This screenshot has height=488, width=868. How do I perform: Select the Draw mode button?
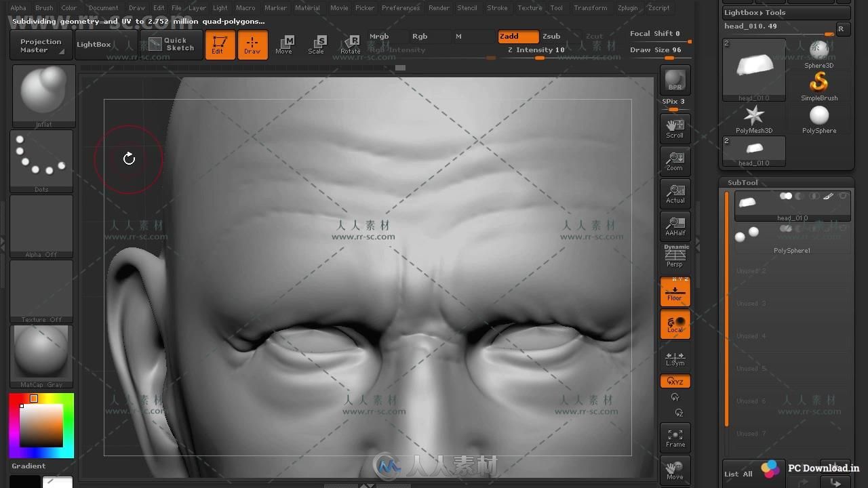coord(252,45)
